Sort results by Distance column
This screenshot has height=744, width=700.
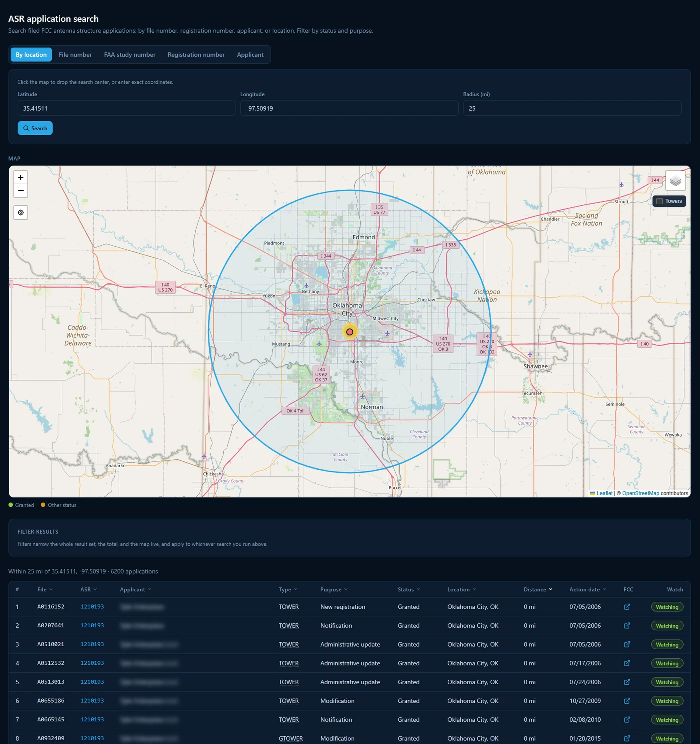point(538,590)
